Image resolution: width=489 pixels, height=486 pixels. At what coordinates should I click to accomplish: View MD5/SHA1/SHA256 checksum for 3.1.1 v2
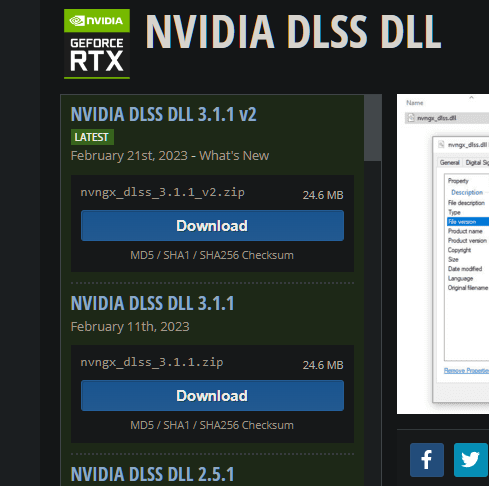tap(212, 255)
